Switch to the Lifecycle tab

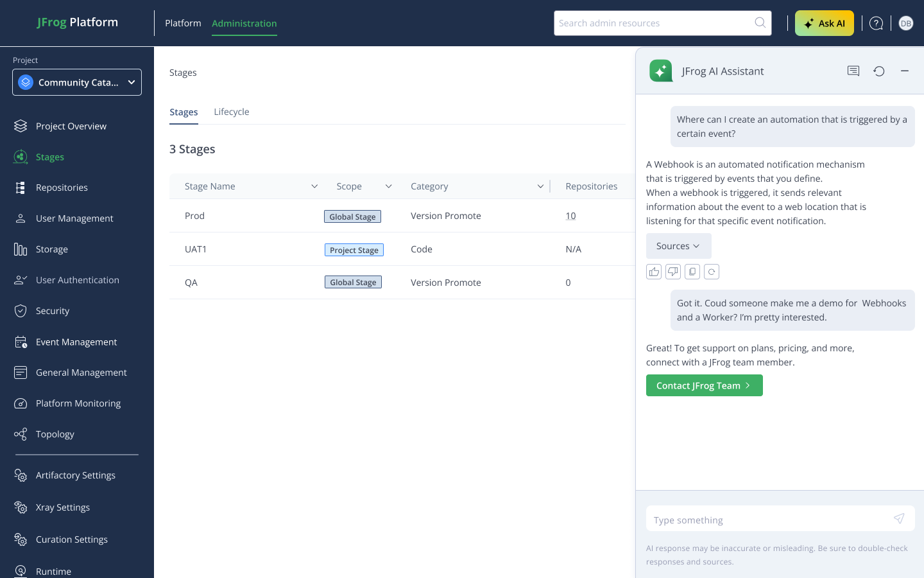[231, 112]
